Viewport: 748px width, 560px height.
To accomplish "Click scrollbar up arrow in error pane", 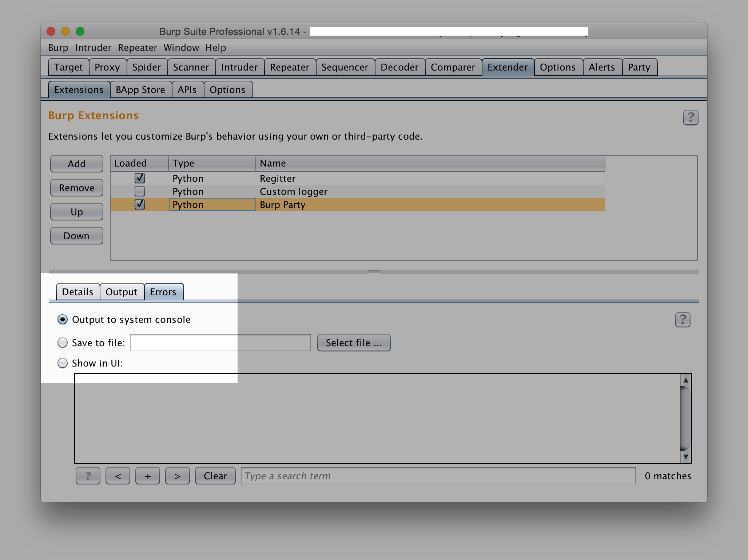I will [x=685, y=380].
